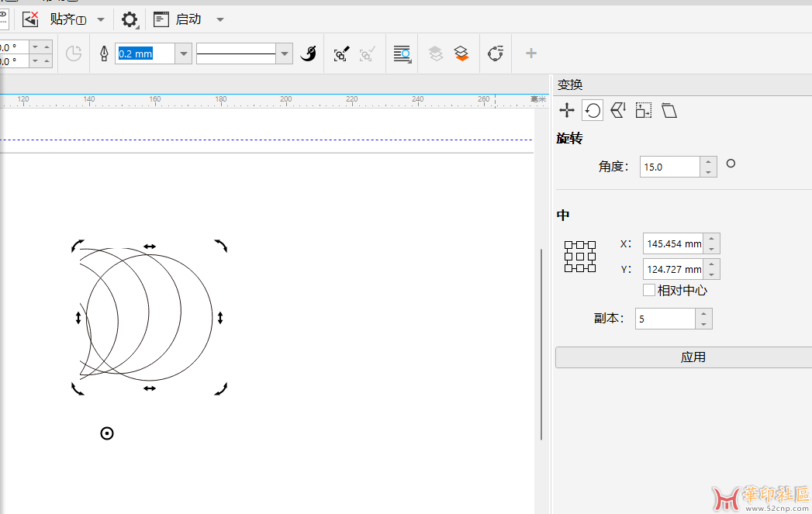
Task: Click the artistic brush stroke icon
Action: (309, 53)
